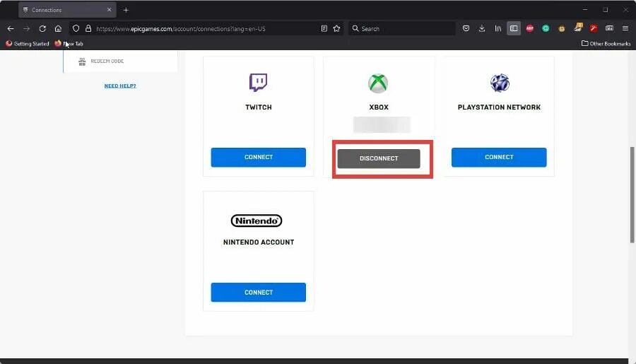
Task: Reload the Connections page
Action: 42,29
